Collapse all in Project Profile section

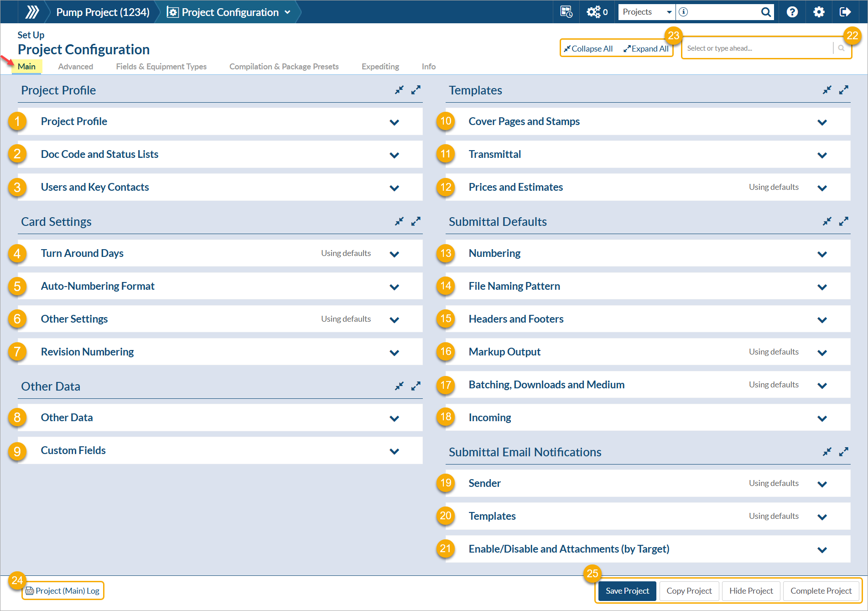tap(399, 90)
